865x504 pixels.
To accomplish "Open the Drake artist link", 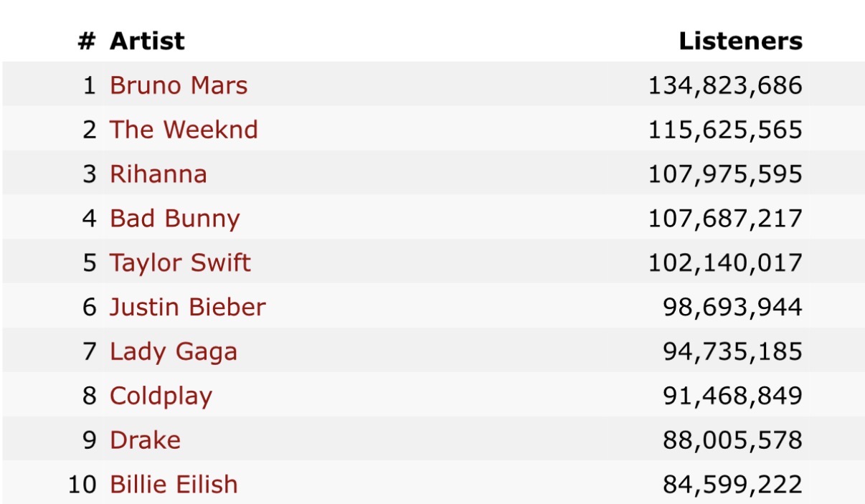I will click(145, 440).
